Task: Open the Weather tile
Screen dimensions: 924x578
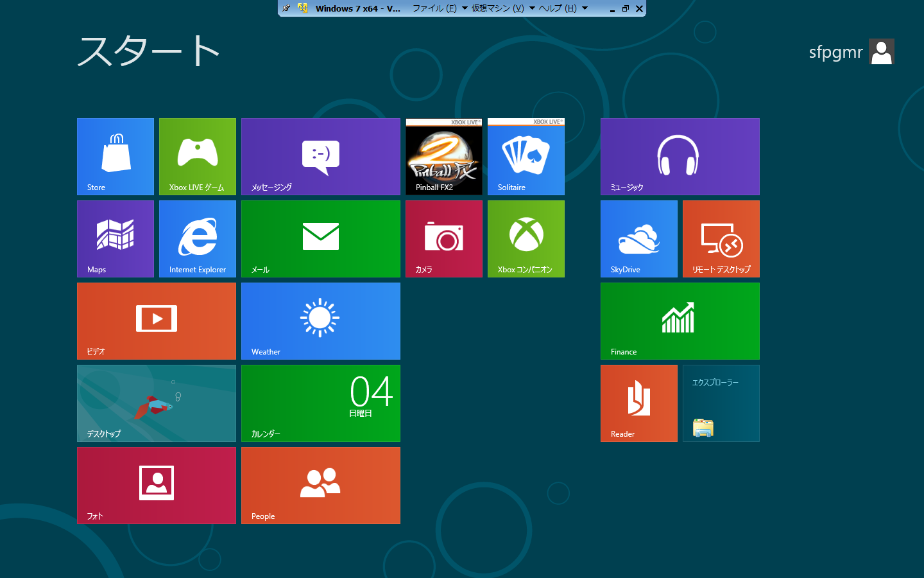Action: pos(321,321)
